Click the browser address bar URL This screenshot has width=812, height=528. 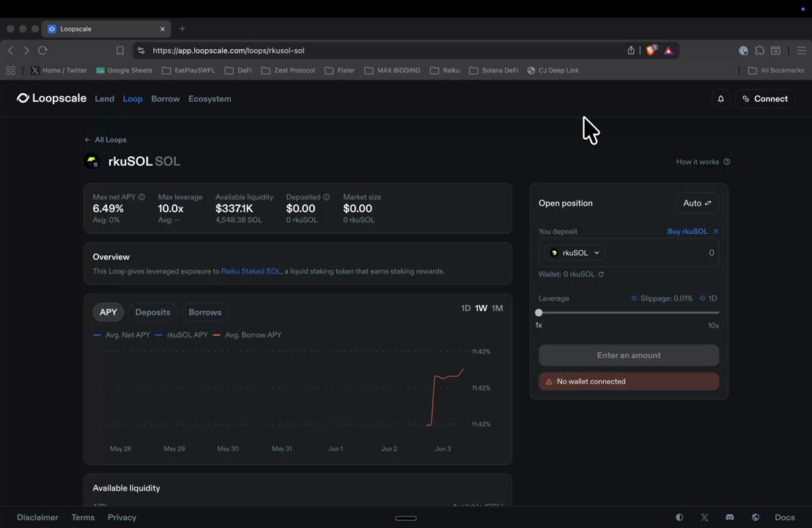pyautogui.click(x=229, y=51)
